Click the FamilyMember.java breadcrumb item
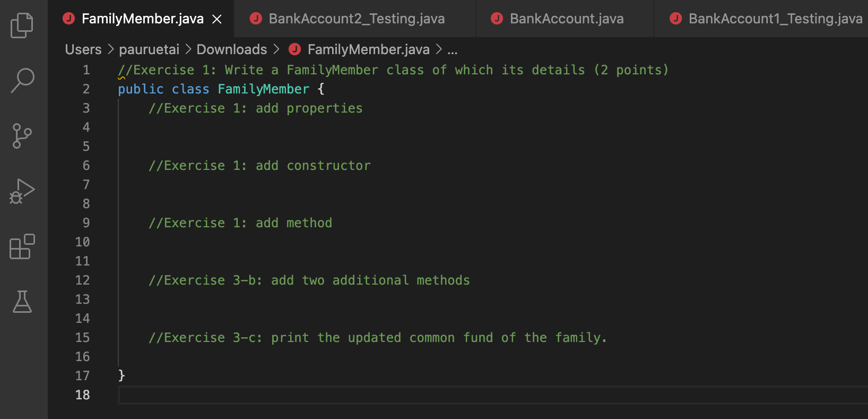 [x=368, y=49]
